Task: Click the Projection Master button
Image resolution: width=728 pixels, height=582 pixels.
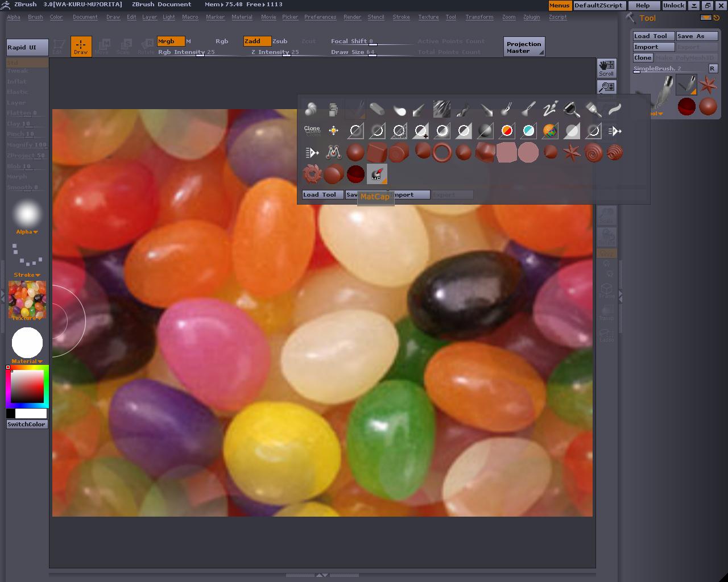Action: [524, 47]
